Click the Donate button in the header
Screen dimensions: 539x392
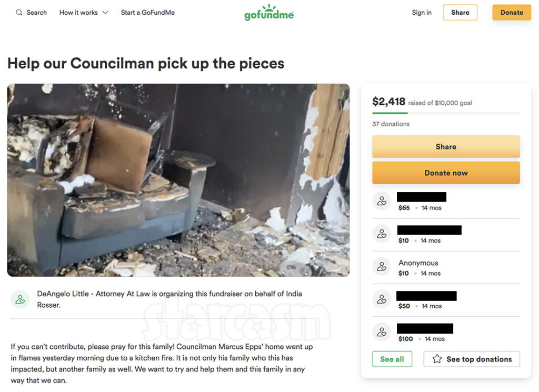point(511,12)
